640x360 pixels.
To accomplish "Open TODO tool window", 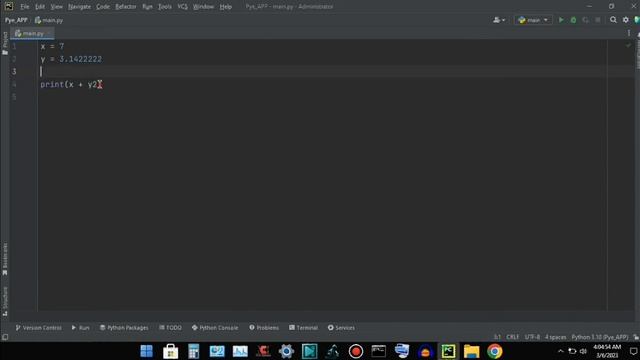I will pyautogui.click(x=170, y=328).
